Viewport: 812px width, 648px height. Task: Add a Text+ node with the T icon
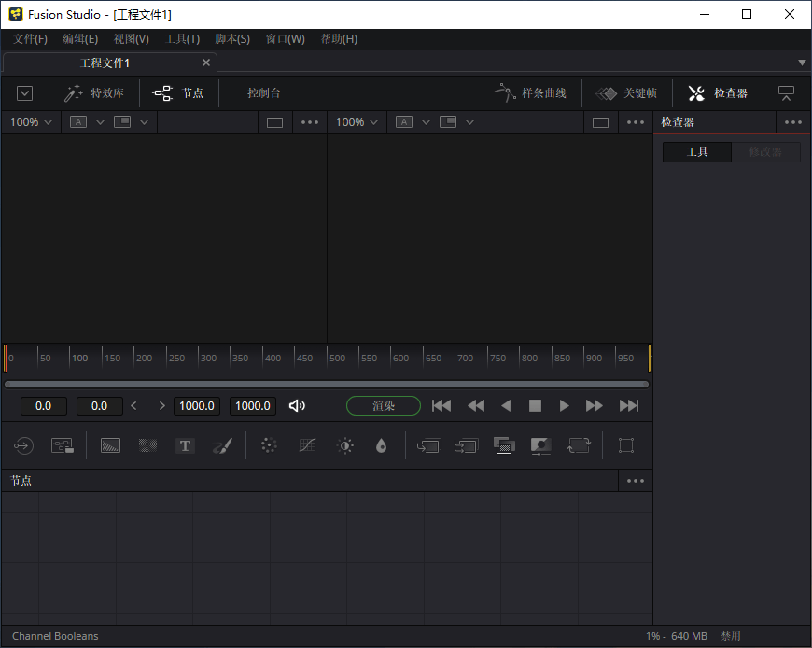185,445
